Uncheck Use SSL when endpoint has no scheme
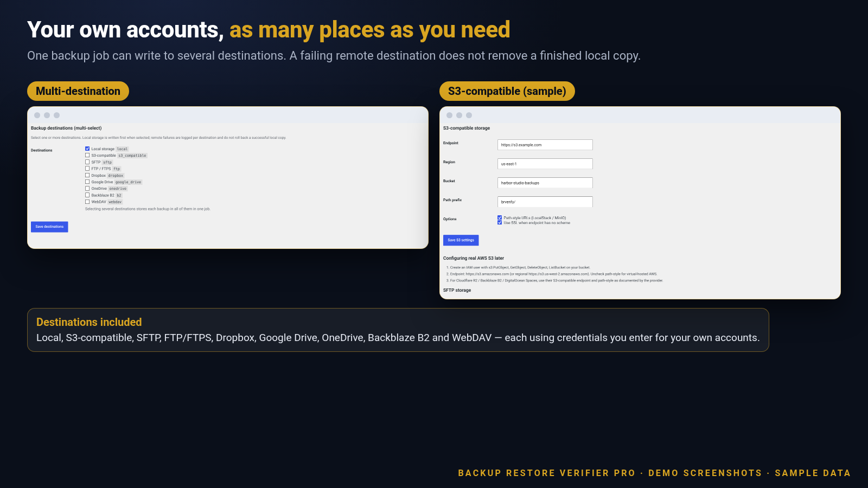 500,222
